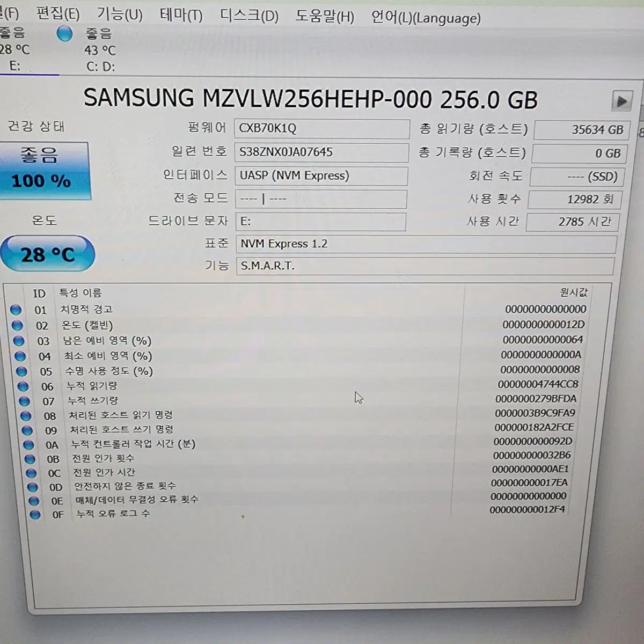
Task: Click the 특성 이름 column header
Action: [80, 293]
